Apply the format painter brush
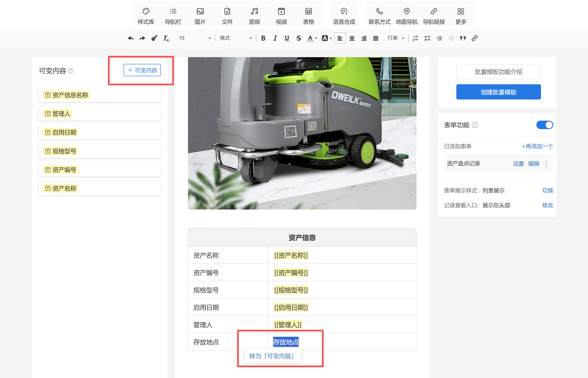 [154, 38]
